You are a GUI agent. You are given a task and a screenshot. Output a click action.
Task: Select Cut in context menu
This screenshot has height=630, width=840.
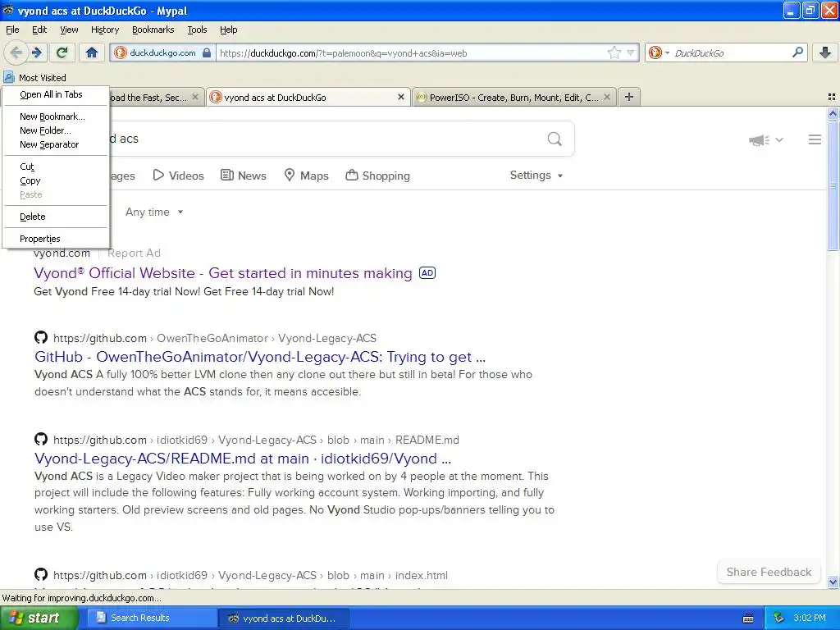[56, 167]
